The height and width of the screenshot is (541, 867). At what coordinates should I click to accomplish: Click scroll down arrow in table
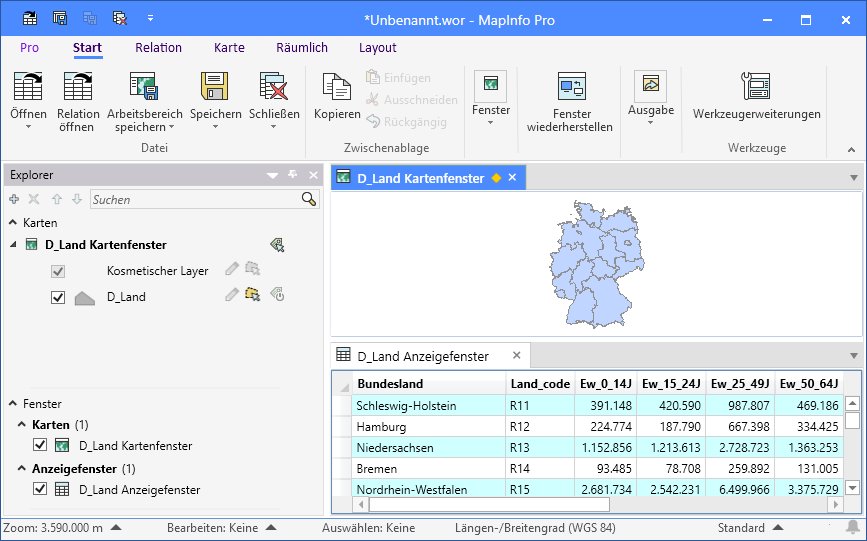pyautogui.click(x=852, y=488)
